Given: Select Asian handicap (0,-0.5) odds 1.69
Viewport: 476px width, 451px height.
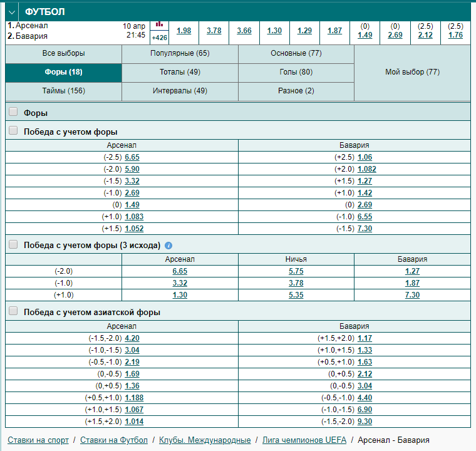Looking at the screenshot, I should (132, 374).
